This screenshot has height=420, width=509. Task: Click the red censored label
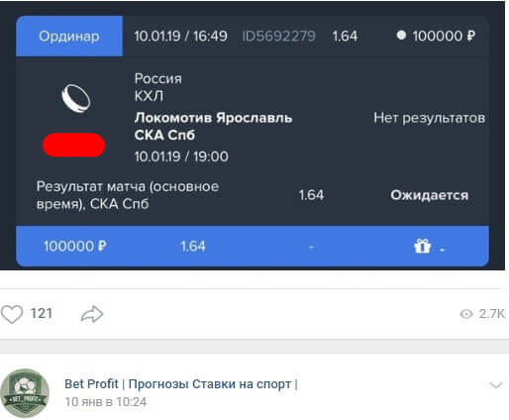(x=74, y=145)
